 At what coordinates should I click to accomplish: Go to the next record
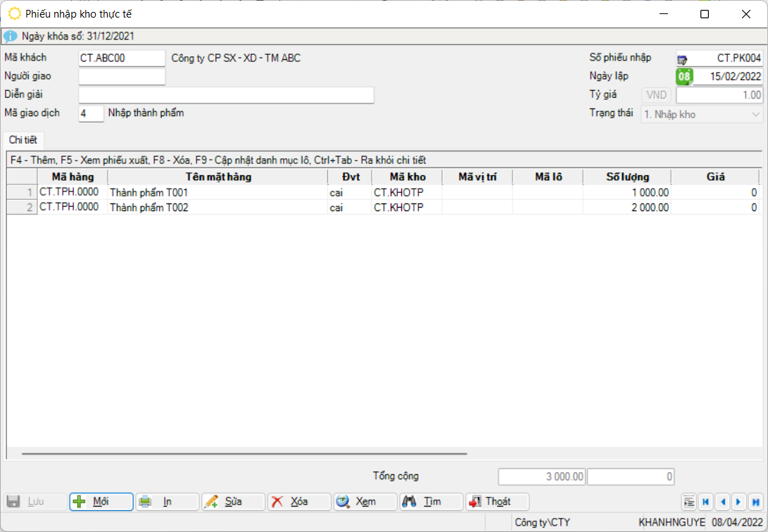pos(738,502)
